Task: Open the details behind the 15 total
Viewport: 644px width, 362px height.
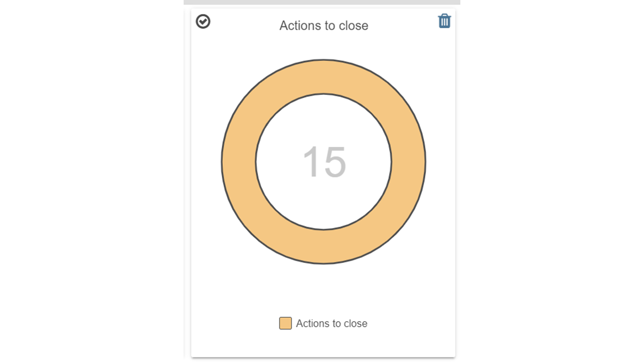Action: [324, 162]
